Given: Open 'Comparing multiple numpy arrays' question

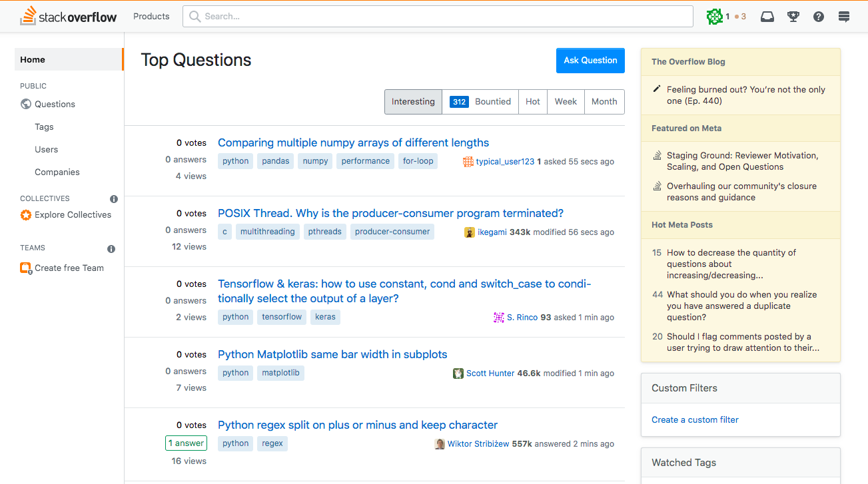Looking at the screenshot, I should click(353, 142).
